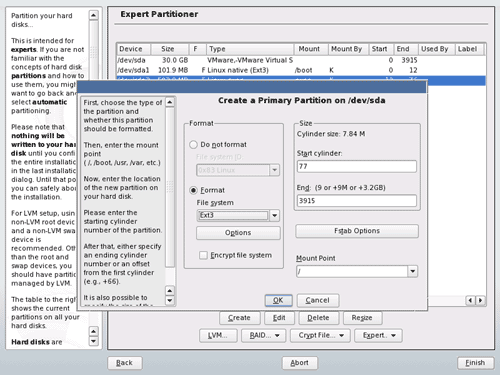This screenshot has width=500, height=375.
Task: Open Fstab Options
Action: pos(357,231)
